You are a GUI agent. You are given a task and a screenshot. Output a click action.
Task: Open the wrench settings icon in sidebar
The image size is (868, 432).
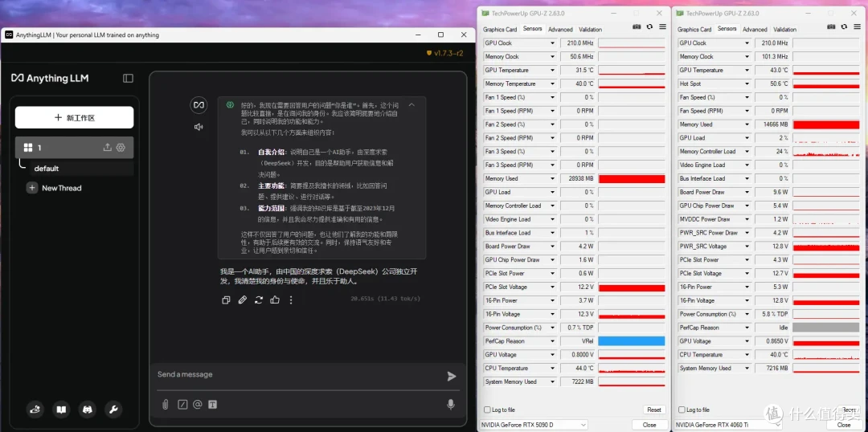pyautogui.click(x=113, y=410)
